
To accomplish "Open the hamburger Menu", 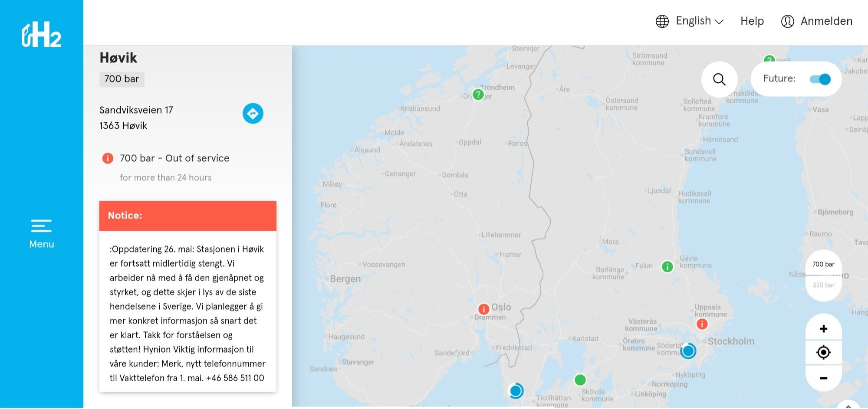I will [42, 234].
